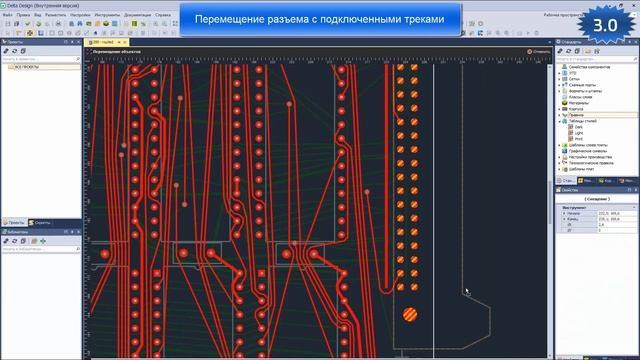The image size is (640, 360).
Task: Select the Print style table
Action: tap(579, 139)
